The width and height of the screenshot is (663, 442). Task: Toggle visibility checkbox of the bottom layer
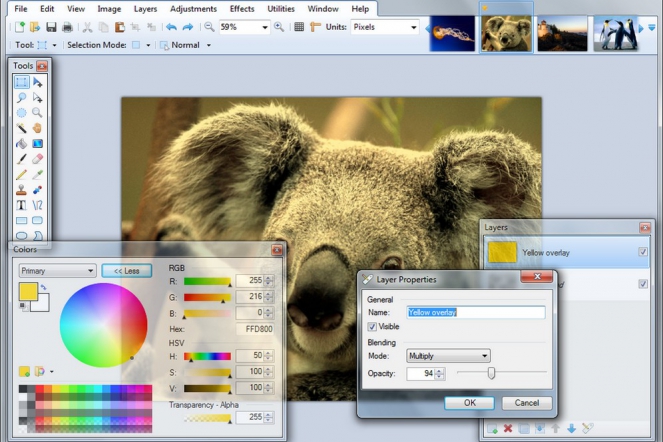coord(643,284)
